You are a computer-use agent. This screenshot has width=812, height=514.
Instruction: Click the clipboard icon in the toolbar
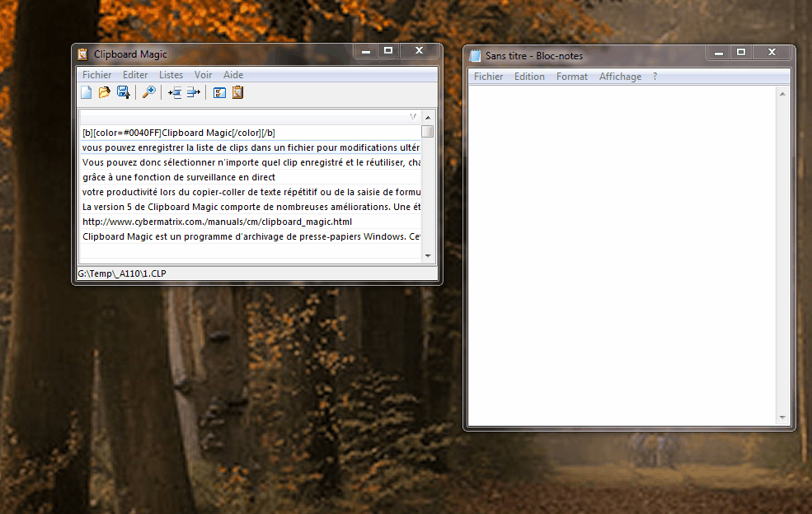pos(237,92)
